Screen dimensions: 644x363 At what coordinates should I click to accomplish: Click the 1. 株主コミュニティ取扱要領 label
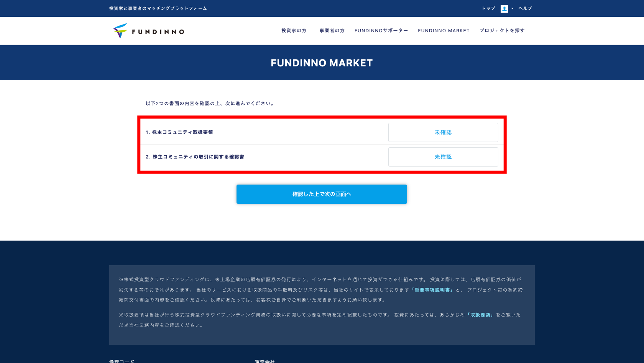(x=179, y=132)
